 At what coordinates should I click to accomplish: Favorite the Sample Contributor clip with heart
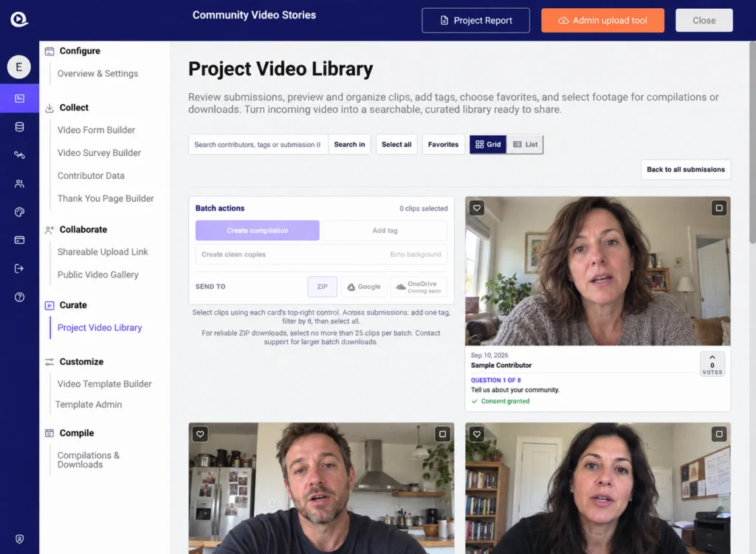click(477, 208)
